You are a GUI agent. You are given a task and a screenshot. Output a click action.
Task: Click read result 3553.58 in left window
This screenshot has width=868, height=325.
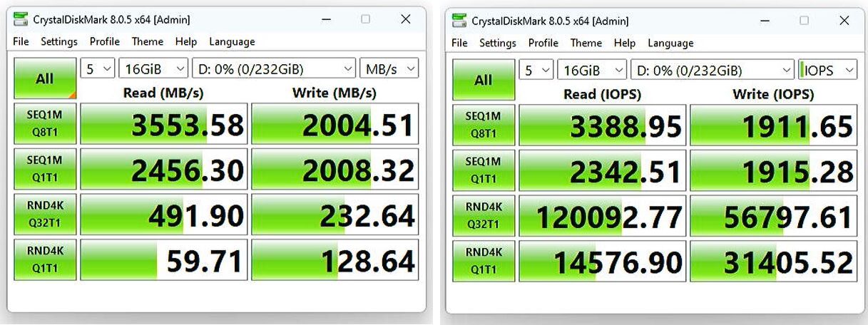pos(164,124)
